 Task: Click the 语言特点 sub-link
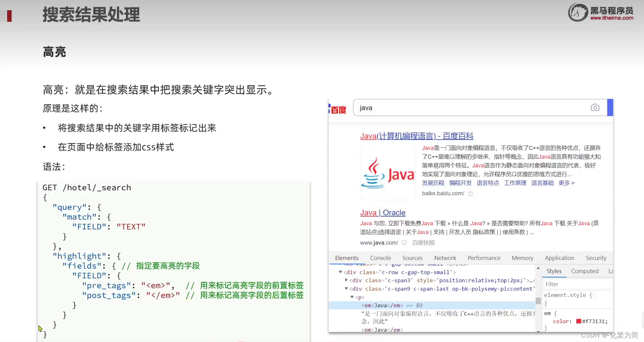click(x=488, y=183)
